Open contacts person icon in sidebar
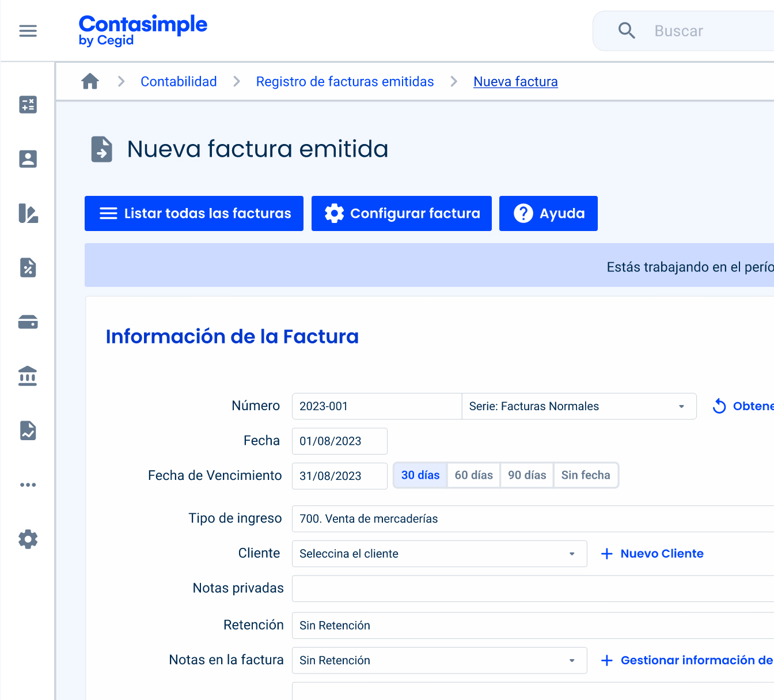This screenshot has width=774, height=700. tap(28, 159)
